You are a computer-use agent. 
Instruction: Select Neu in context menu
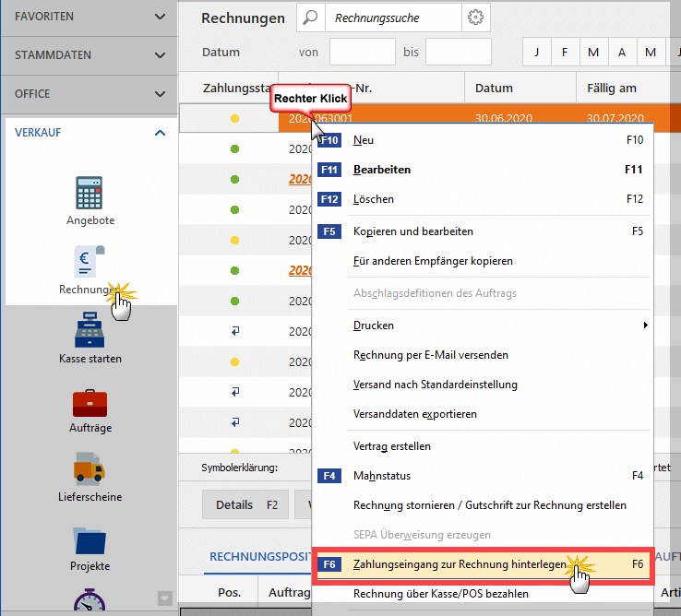tap(483, 140)
